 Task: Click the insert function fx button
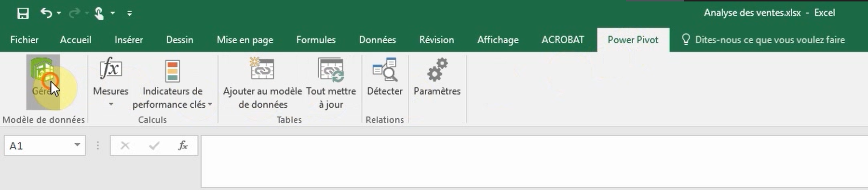[x=183, y=145]
